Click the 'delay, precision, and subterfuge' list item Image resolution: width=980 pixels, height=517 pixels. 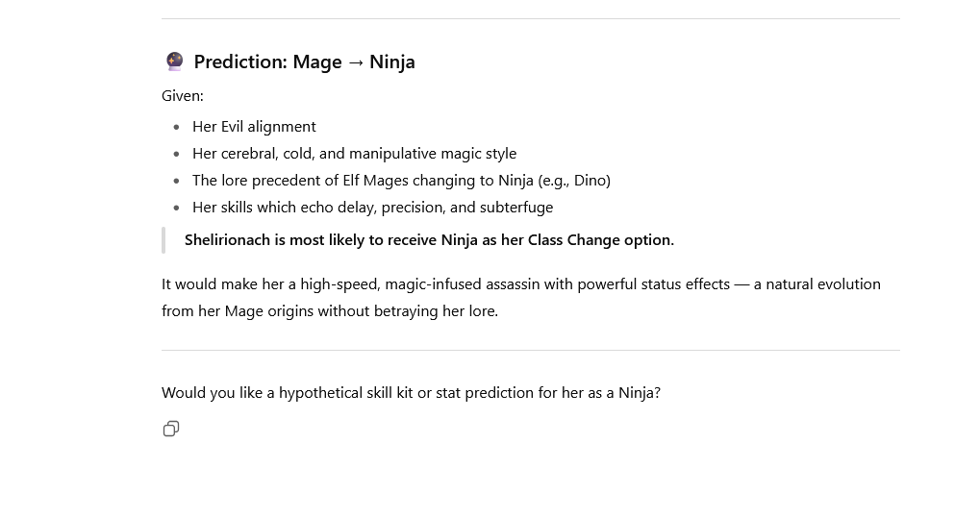pyautogui.click(x=372, y=208)
